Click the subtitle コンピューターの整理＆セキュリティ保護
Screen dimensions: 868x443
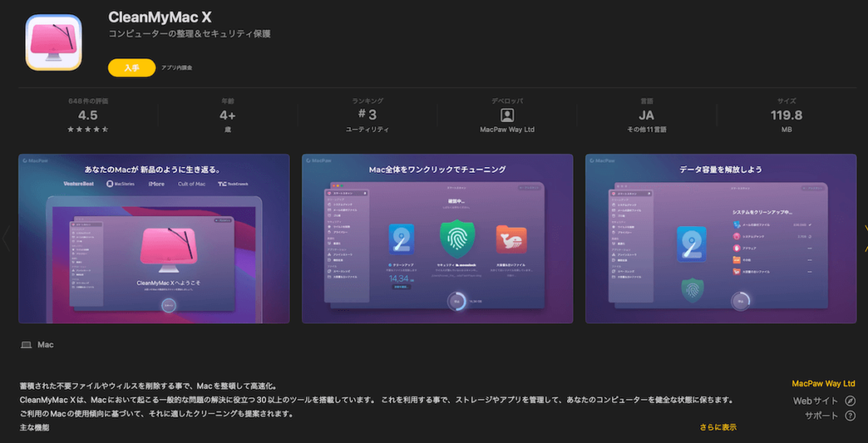pos(189,34)
